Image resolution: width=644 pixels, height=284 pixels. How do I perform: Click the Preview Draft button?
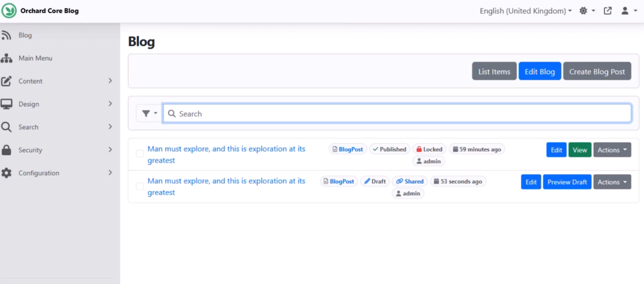tap(567, 182)
